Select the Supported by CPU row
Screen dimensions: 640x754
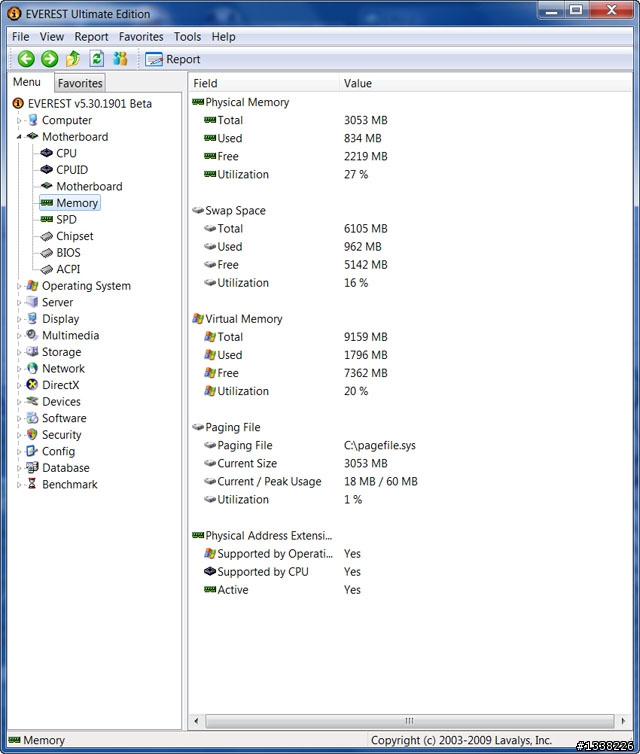[410, 572]
